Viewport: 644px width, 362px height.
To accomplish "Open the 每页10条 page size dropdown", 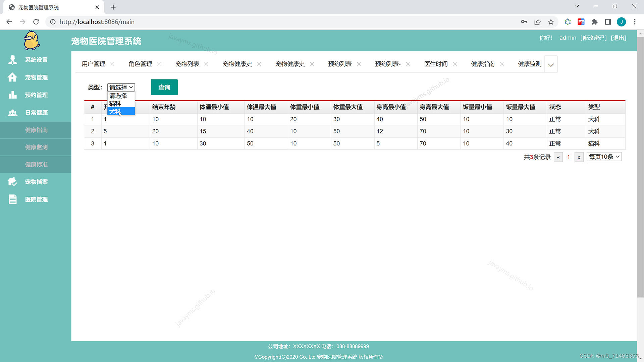I will pyautogui.click(x=604, y=157).
